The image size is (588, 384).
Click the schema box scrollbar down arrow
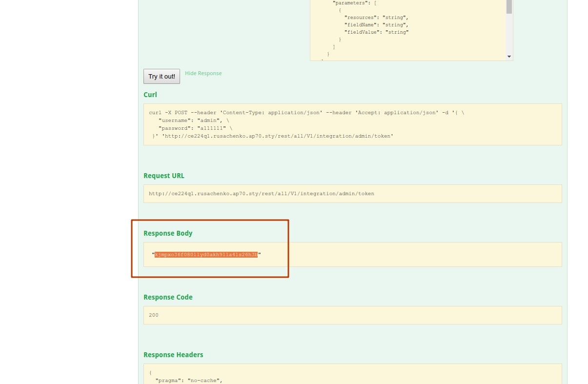click(x=509, y=57)
